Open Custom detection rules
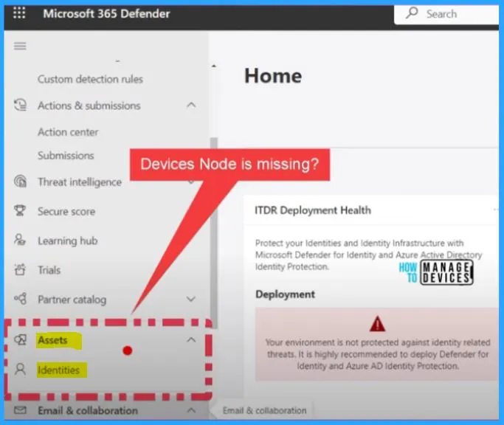 pos(90,79)
